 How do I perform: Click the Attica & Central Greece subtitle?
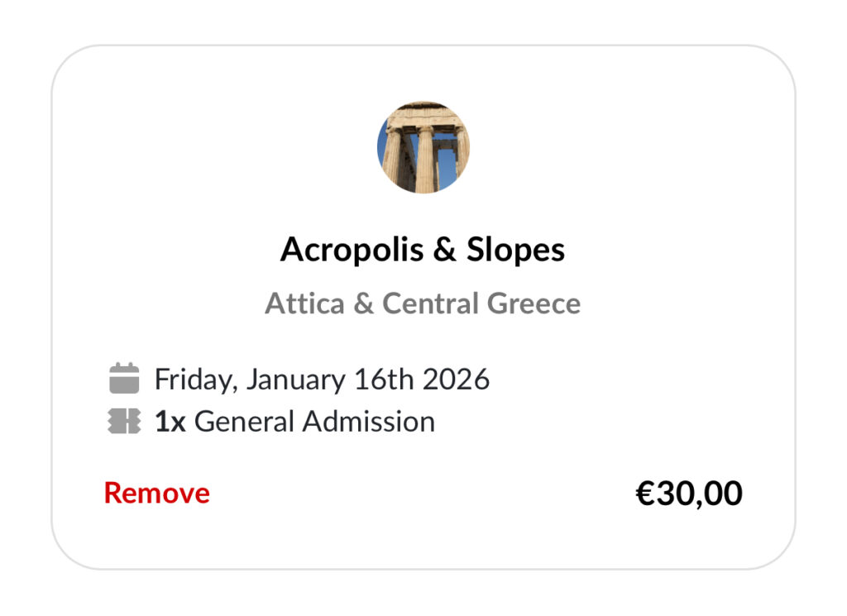pos(423,303)
